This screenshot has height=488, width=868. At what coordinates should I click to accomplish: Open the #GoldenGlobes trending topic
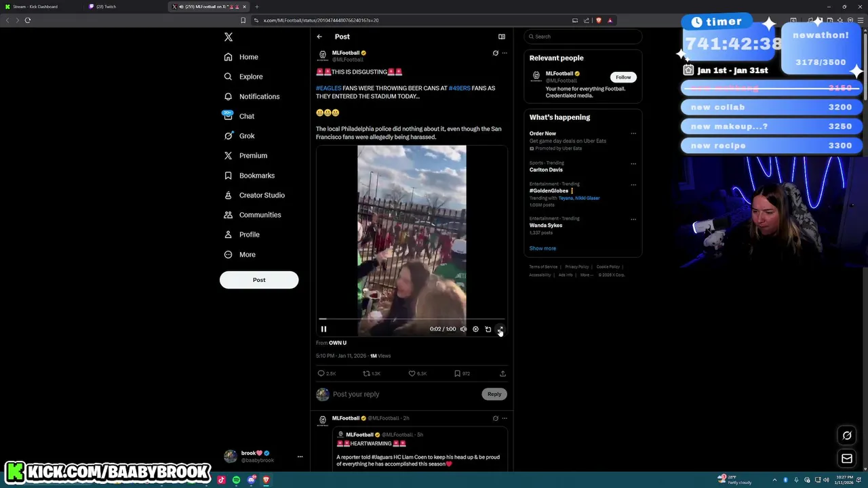[549, 190]
